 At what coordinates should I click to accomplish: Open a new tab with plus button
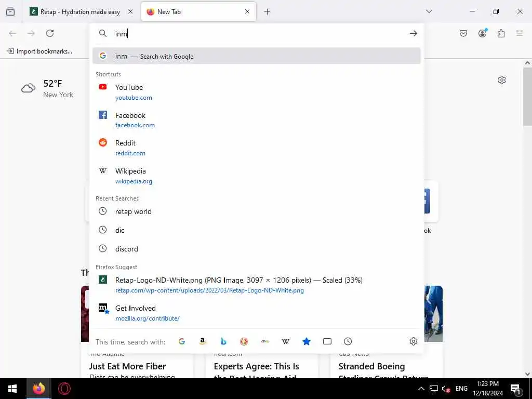click(x=268, y=12)
